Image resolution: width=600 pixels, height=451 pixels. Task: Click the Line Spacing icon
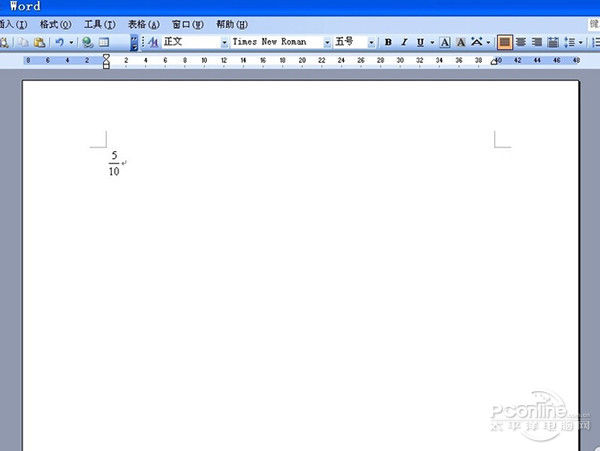570,42
